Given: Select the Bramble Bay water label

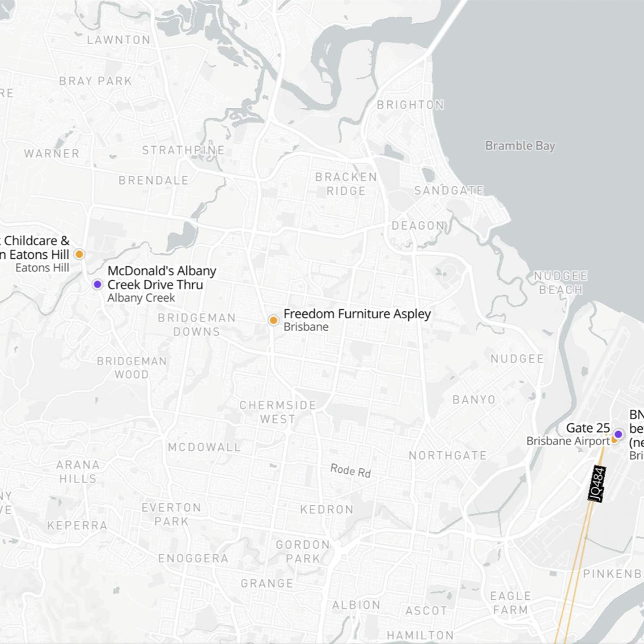Looking at the screenshot, I should 520,145.
